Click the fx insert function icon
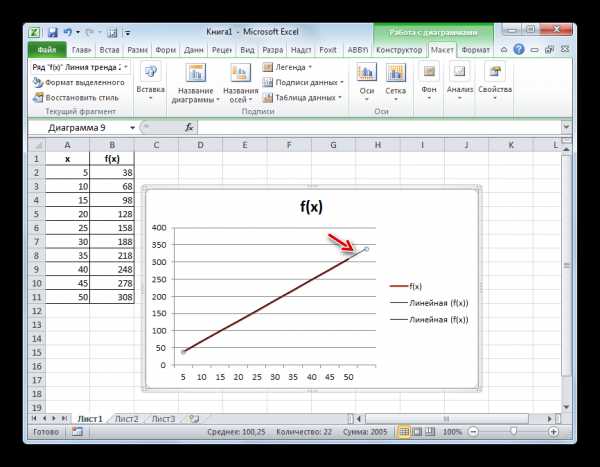 [x=189, y=127]
